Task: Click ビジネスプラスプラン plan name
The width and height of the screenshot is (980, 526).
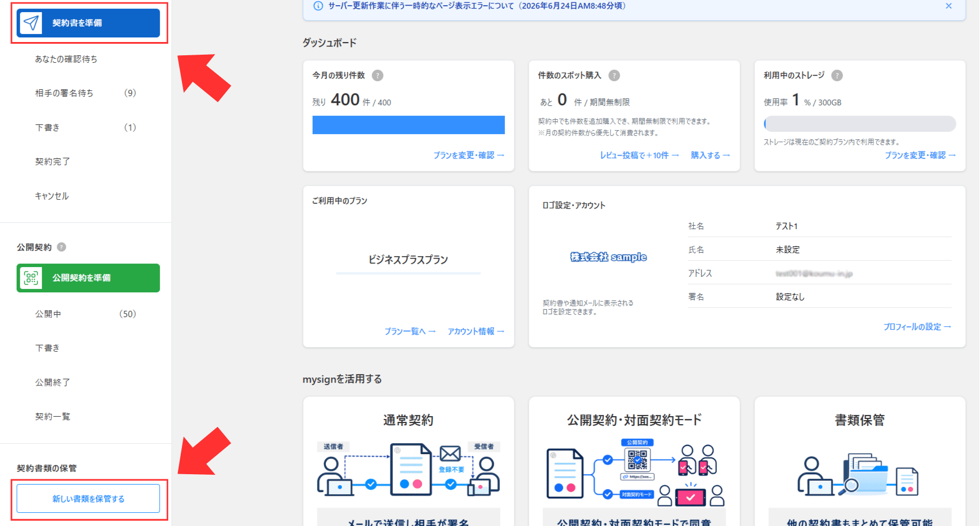Action: point(408,260)
